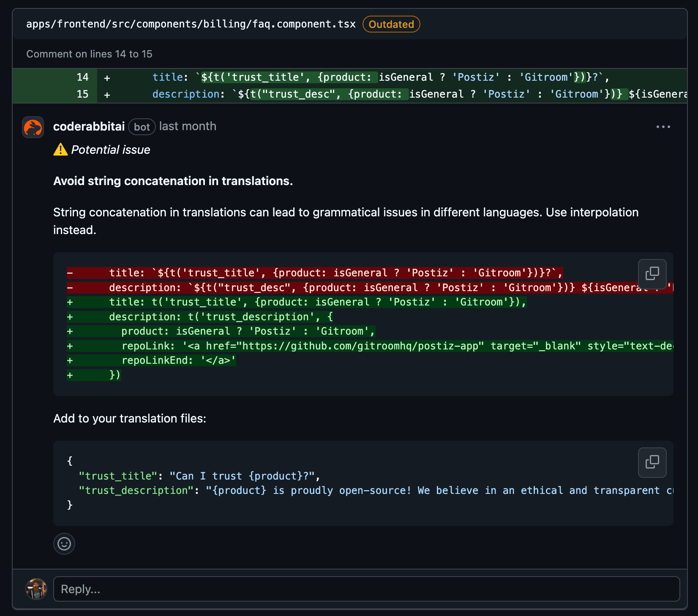Screen dimensions: 698x616
Task: Copy the translation file JSON snippet
Action: [652, 462]
